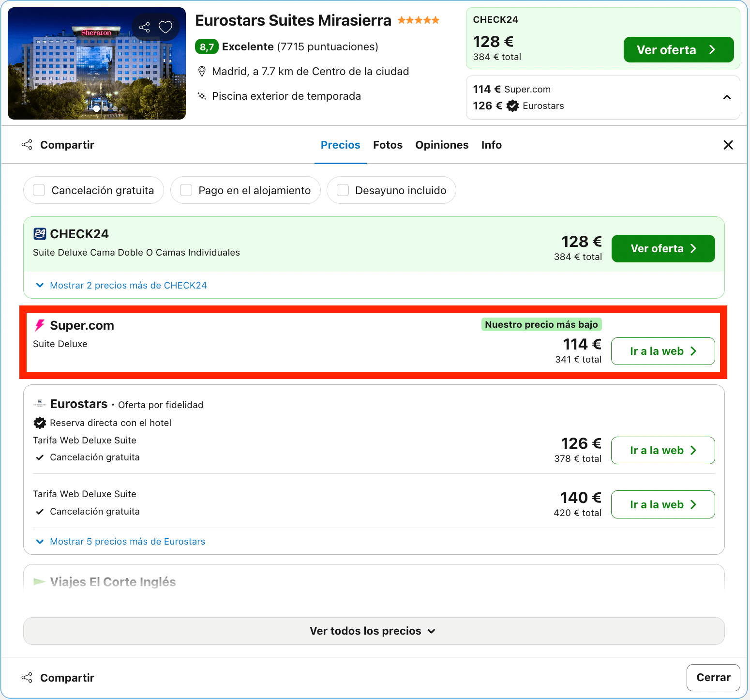750x700 pixels.
Task: Click the CHECK24 logo icon
Action: tap(40, 234)
